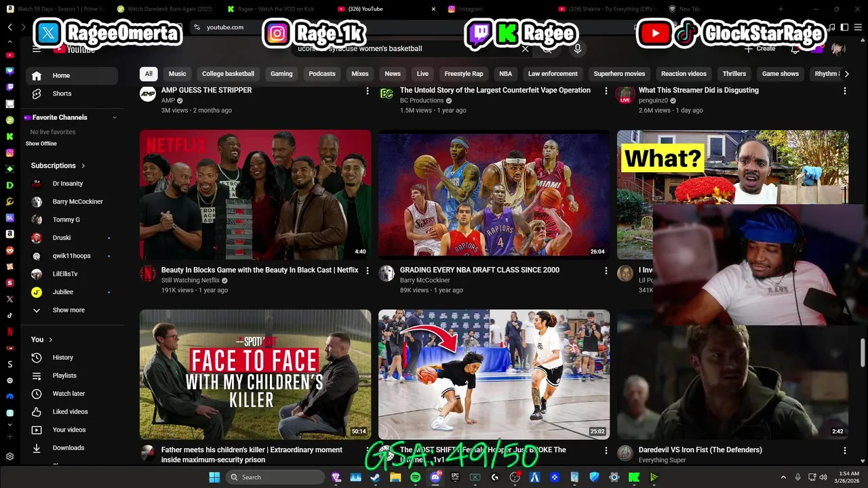This screenshot has height=488, width=868.
Task: Open File Explorer from the taskbar
Action: coord(395,477)
